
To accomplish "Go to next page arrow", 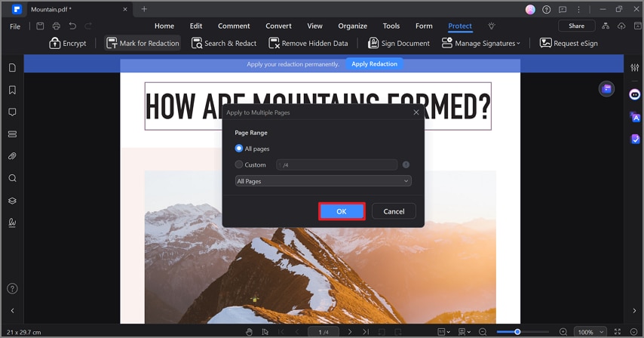I will point(350,332).
